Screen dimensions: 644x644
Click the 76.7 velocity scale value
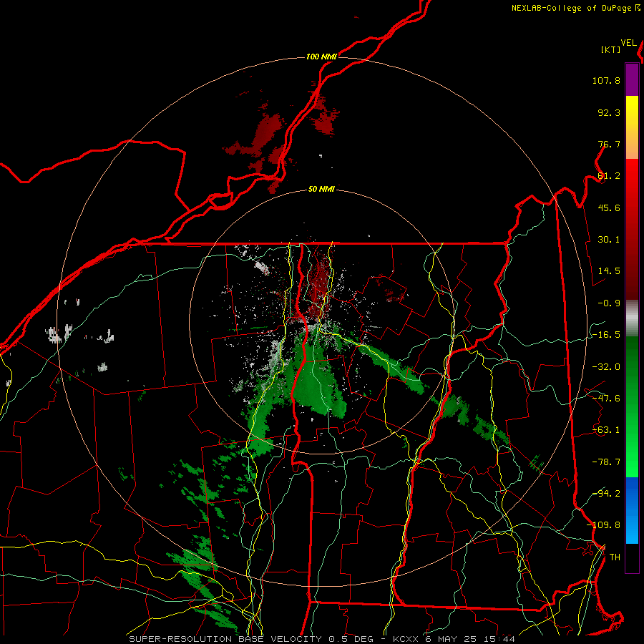pos(609,144)
